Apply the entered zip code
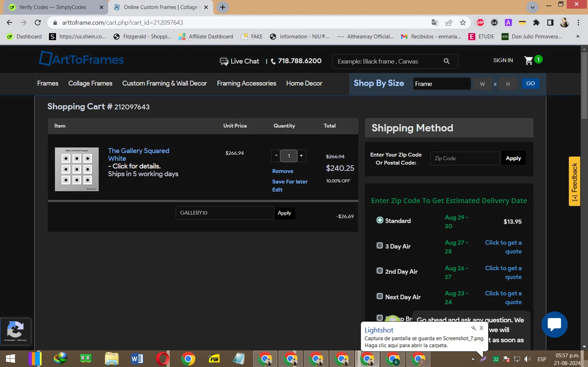 (x=513, y=158)
